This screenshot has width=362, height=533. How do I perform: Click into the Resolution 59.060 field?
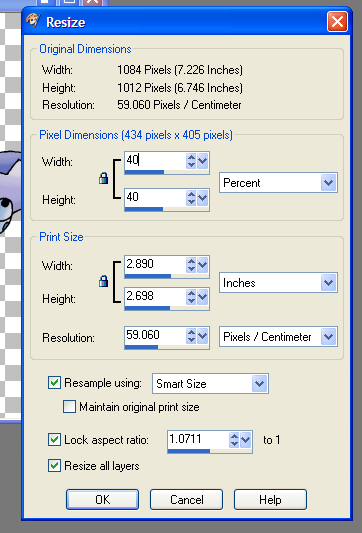point(155,336)
